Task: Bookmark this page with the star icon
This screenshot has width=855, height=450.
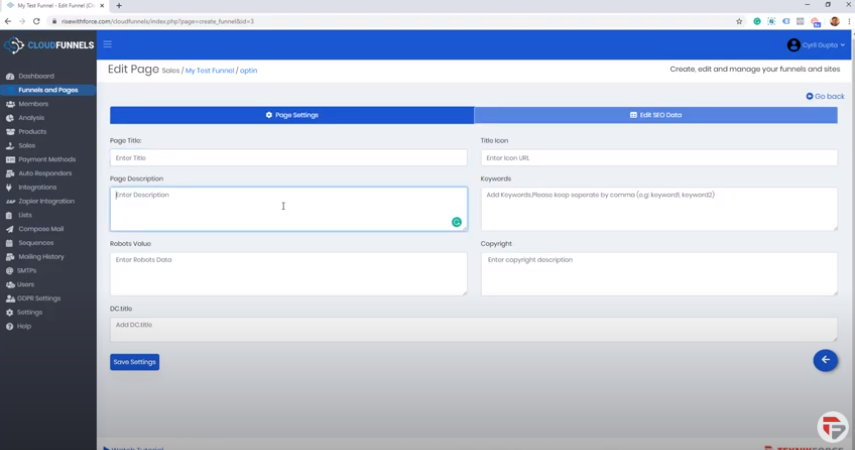Action: [x=739, y=21]
